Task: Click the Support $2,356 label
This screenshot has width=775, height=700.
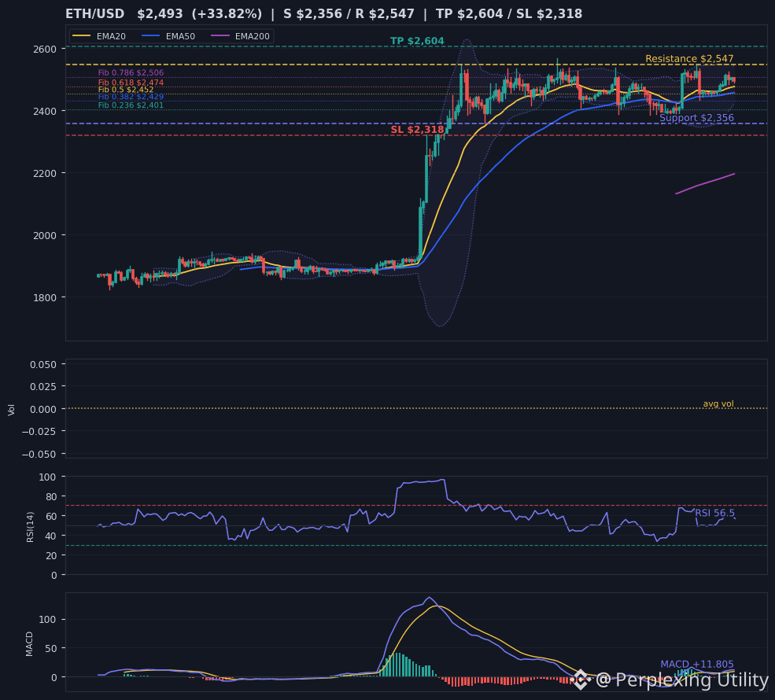Action: [x=696, y=117]
